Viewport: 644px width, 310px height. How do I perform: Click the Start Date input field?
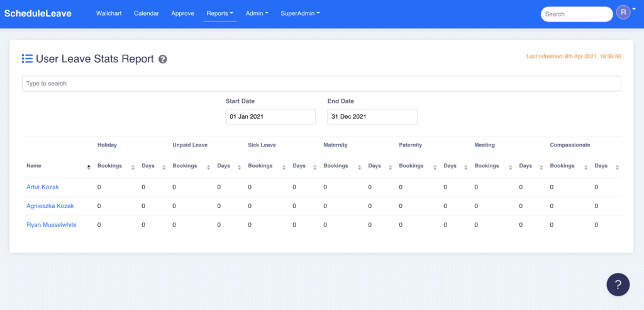coord(270,117)
